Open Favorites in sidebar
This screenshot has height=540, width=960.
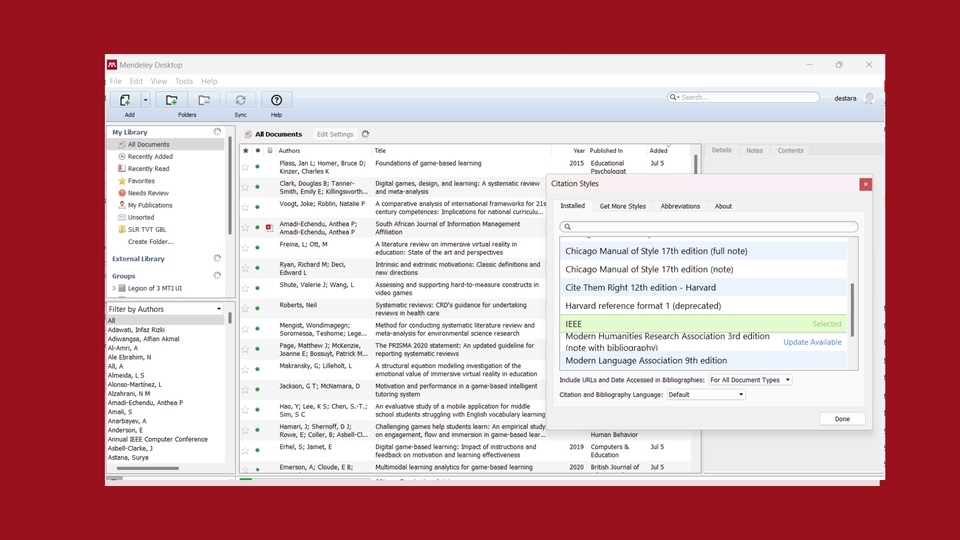[x=141, y=181]
